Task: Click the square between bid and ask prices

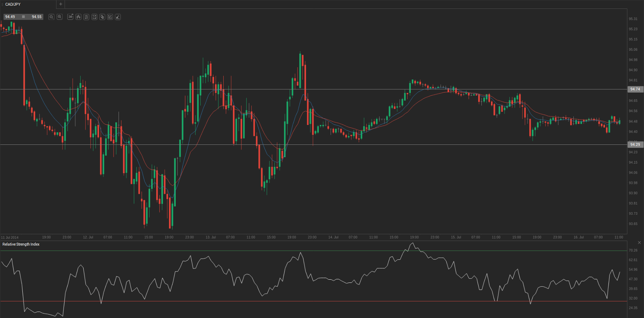Action: [23, 17]
